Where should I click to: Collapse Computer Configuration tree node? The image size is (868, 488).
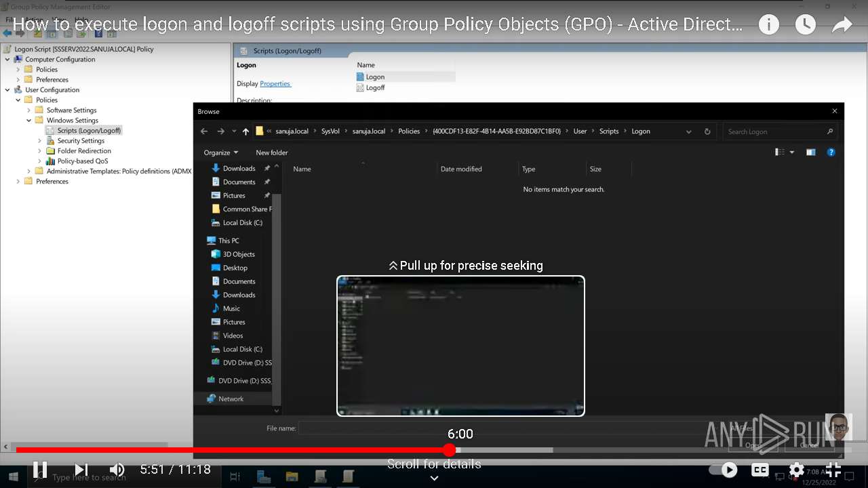[x=7, y=59]
